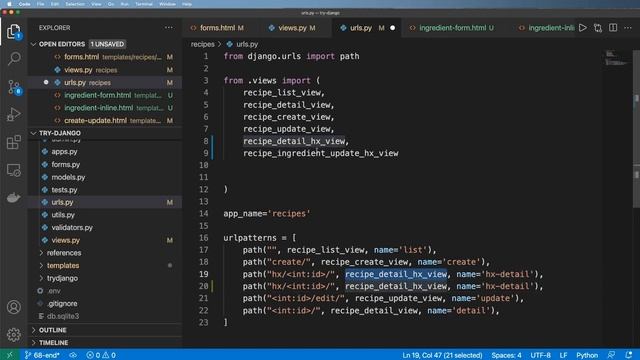
Task: Open the Explorer view in activity bar
Action: click(13, 31)
